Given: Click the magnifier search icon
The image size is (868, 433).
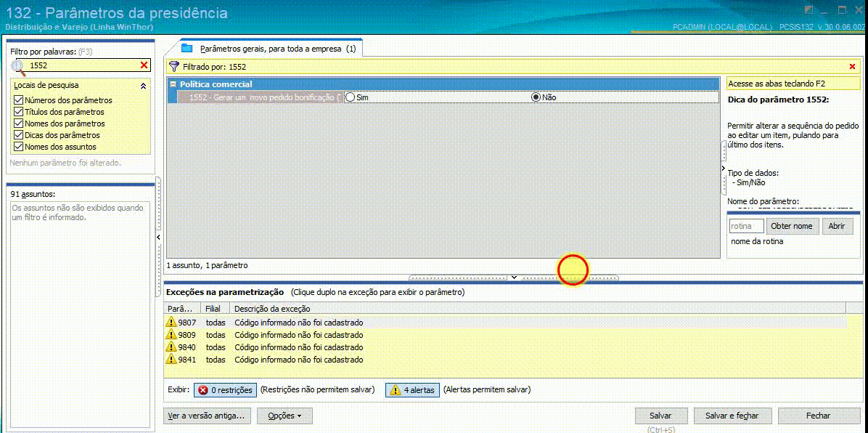Looking at the screenshot, I should (x=18, y=67).
